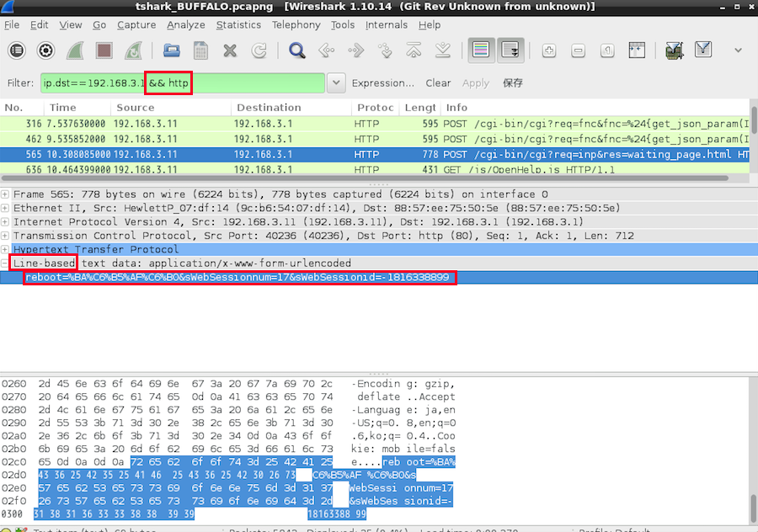Open the Expression... filter builder
The width and height of the screenshot is (758, 532).
pyautogui.click(x=383, y=83)
